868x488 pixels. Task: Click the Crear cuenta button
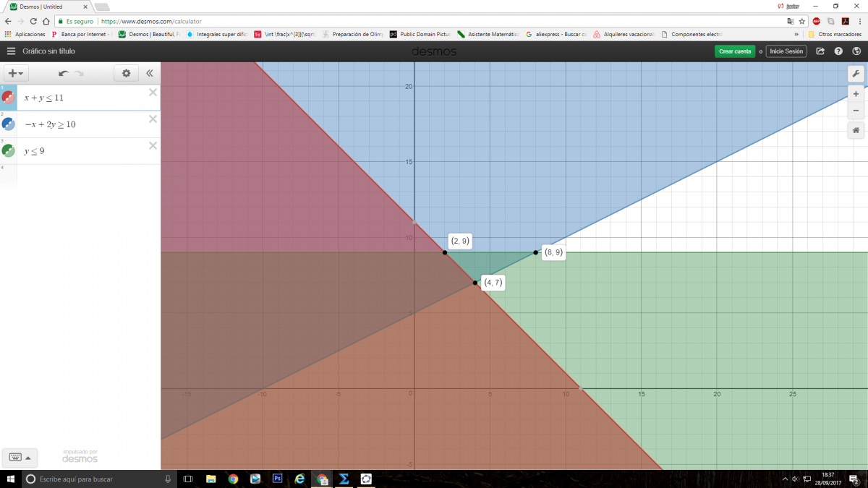pos(734,51)
